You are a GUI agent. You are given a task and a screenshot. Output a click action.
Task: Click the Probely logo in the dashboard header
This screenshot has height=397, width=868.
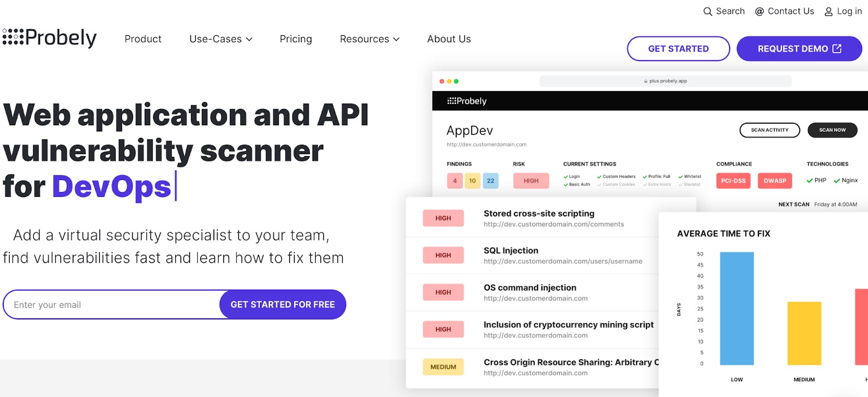467,101
